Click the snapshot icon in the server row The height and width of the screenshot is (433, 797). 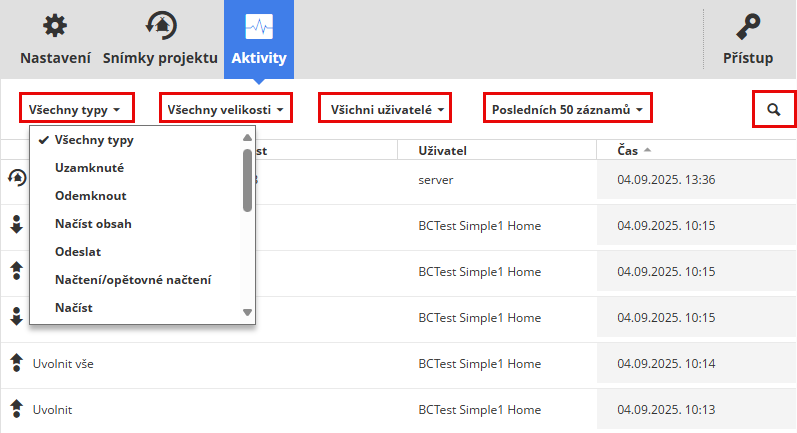[16, 179]
